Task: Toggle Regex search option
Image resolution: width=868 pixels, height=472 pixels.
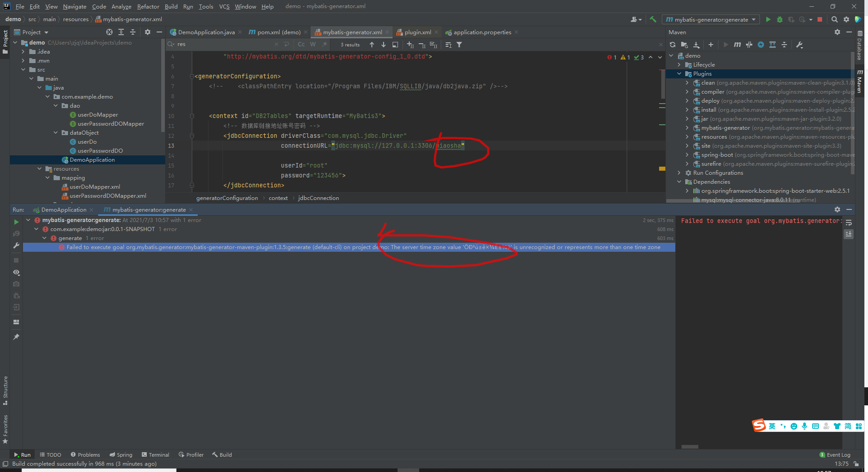Action: click(x=325, y=44)
